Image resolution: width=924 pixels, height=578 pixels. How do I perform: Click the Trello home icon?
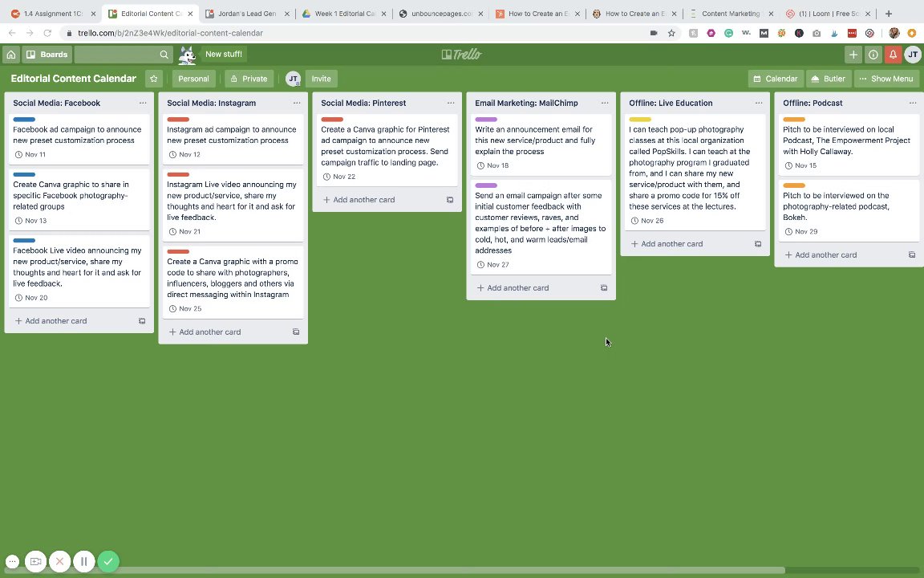[x=10, y=55]
